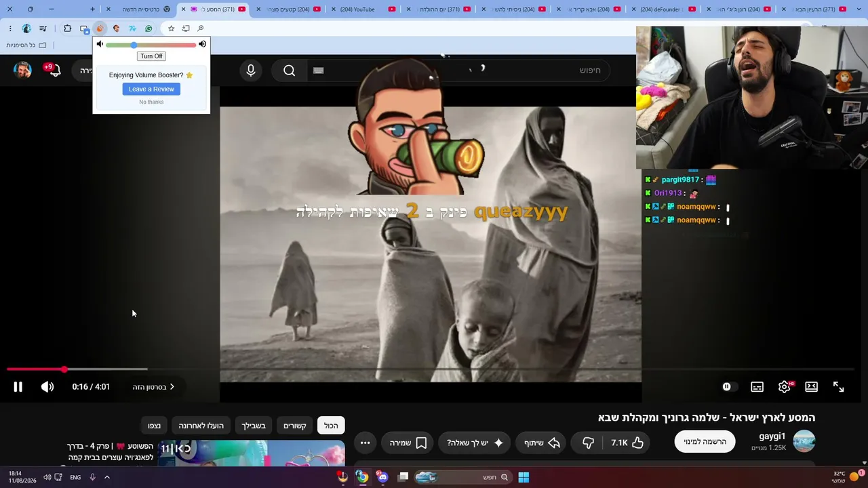The image size is (868, 488).
Task: Open the Chrome media controls icon
Action: [43, 28]
